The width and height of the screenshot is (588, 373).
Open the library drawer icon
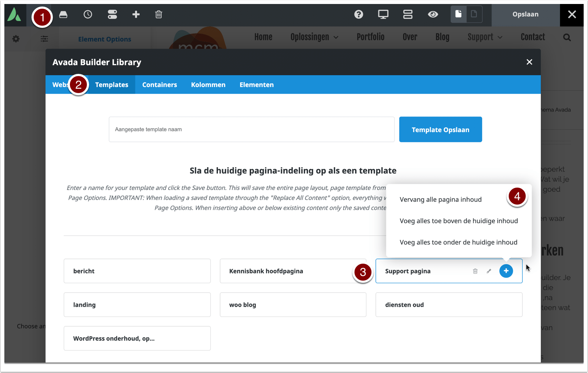click(x=63, y=14)
